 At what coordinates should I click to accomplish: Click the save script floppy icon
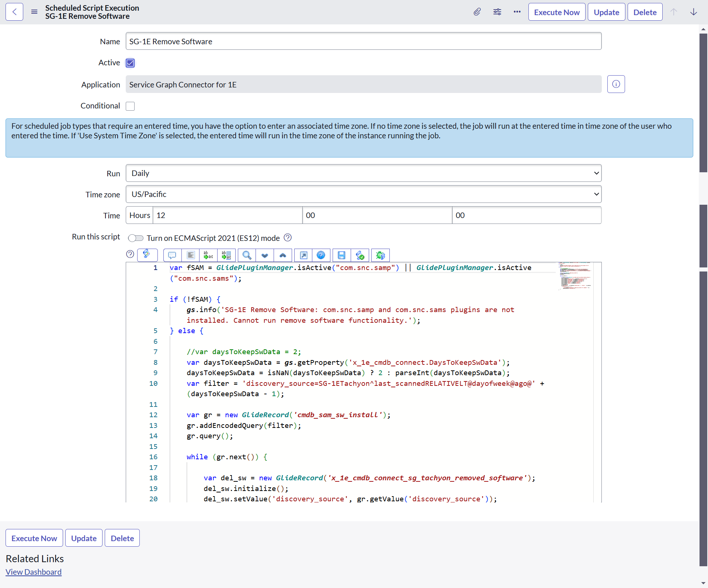point(341,255)
